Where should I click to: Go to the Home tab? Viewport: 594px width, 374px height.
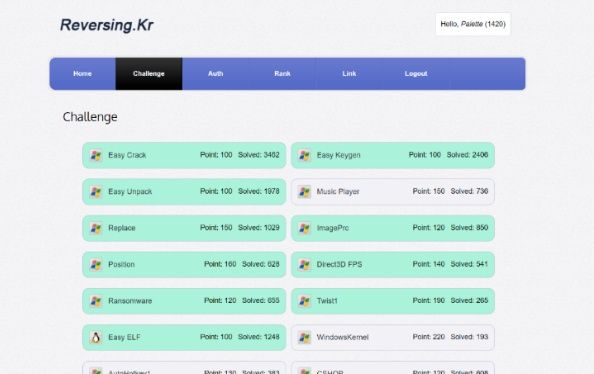[x=82, y=74]
